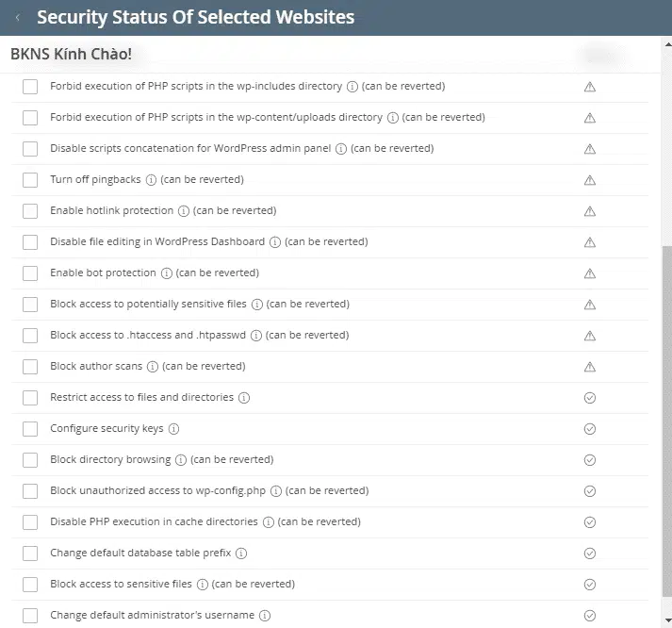Click check status icon for Block directory browsing
This screenshot has width=672, height=628.
point(590,460)
